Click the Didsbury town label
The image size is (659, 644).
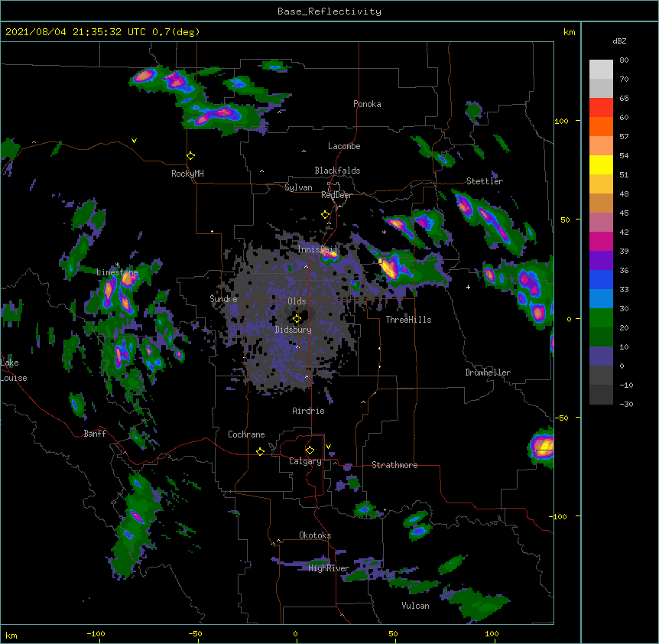(x=294, y=330)
